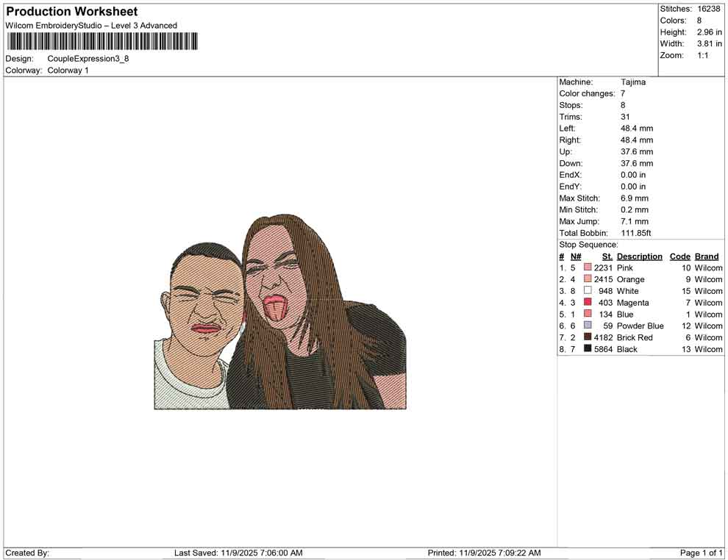
Task: Select the Black 5864 thread color
Action: tap(588, 349)
